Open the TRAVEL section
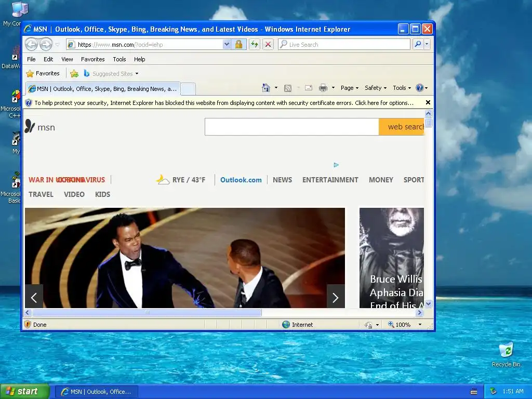 (x=41, y=194)
